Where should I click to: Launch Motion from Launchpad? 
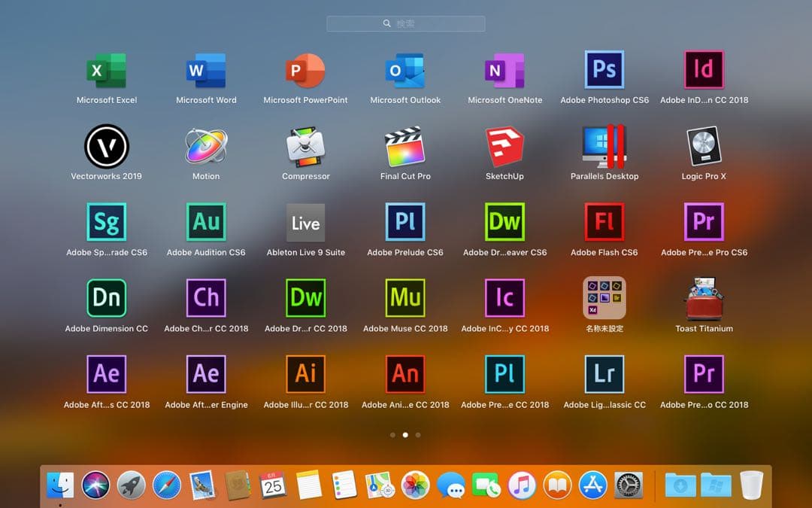click(x=206, y=146)
